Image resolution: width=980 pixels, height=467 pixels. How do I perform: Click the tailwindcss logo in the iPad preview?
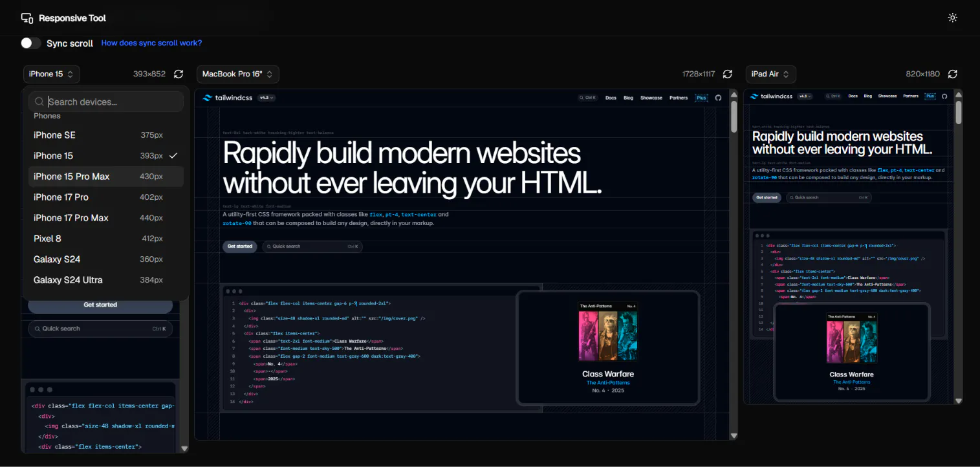point(772,96)
